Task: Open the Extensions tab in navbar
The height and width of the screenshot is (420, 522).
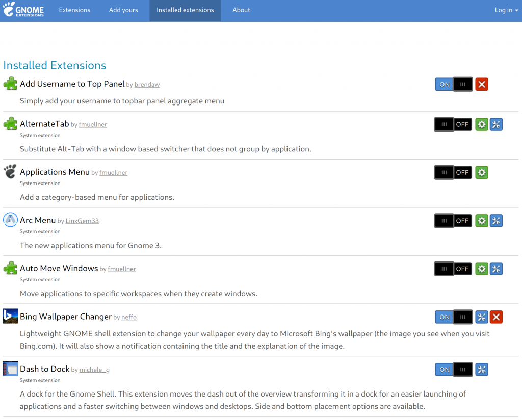Action: point(74,10)
